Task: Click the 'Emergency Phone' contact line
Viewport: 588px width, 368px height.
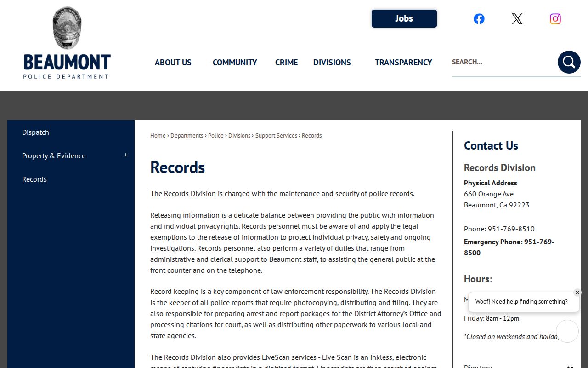Action: coord(509,247)
